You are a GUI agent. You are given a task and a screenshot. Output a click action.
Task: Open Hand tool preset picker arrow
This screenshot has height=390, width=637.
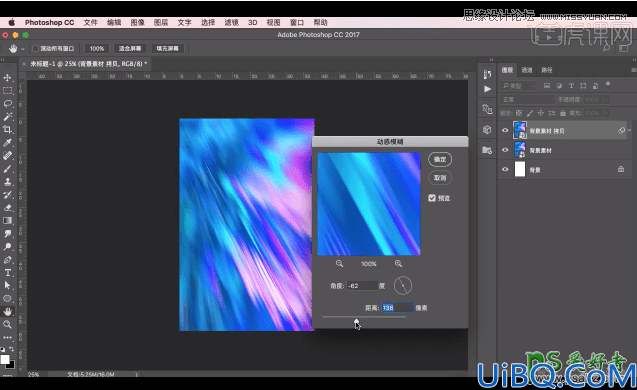(x=23, y=49)
